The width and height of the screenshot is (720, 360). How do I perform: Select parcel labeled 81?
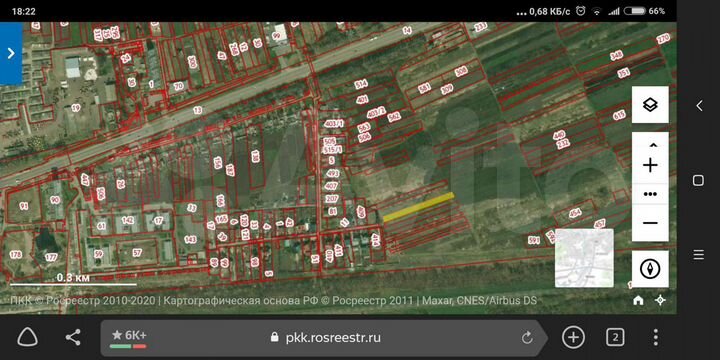coord(333,211)
